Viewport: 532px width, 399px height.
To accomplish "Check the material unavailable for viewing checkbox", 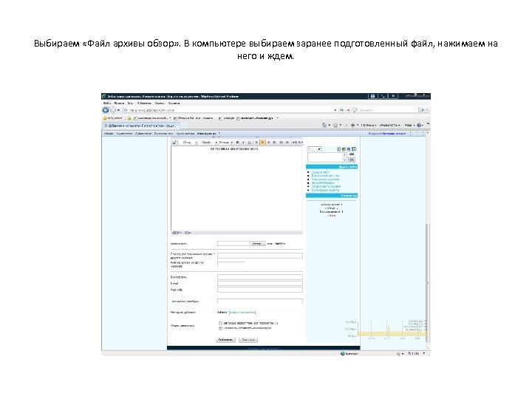I will click(220, 324).
